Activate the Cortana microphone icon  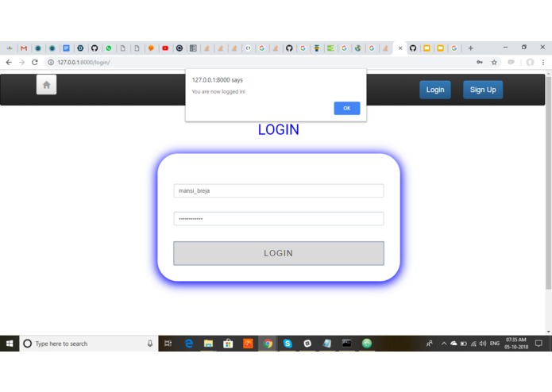click(150, 344)
